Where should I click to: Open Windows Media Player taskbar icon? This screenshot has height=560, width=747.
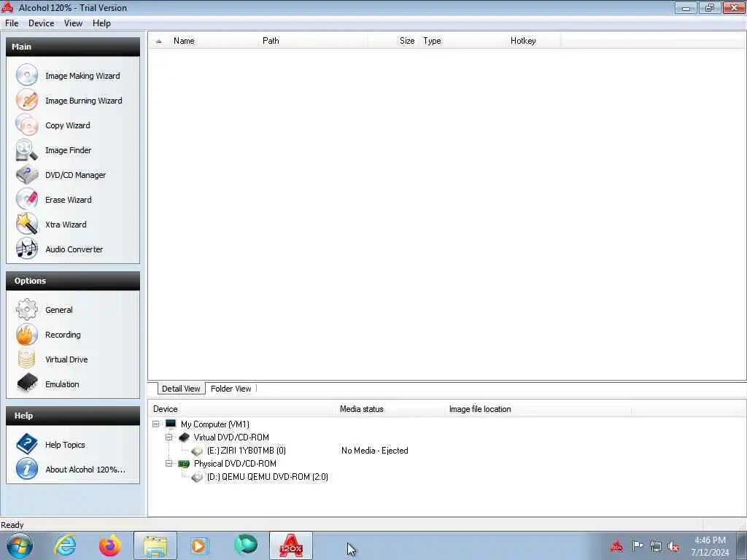pos(199,545)
